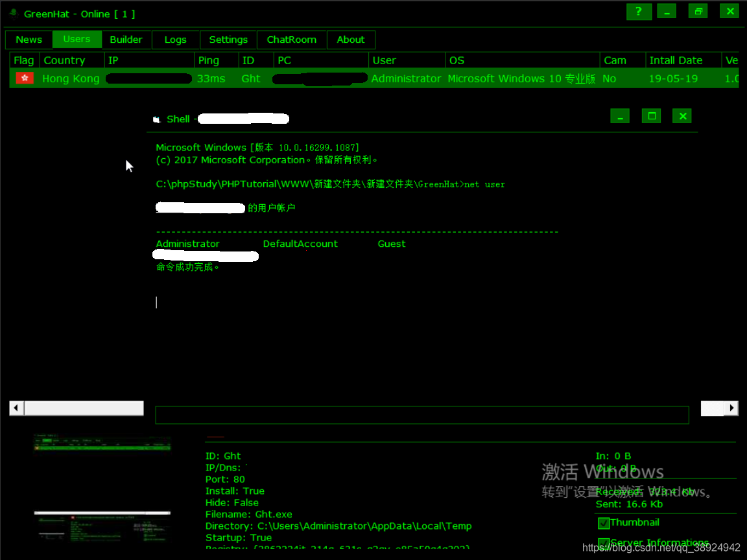Viewport: 747px width, 560px height.
Task: Click the Startup: True info line
Action: point(239,537)
